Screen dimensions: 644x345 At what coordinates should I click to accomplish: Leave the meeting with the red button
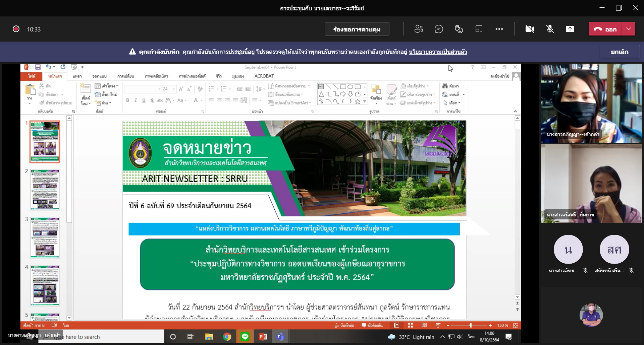click(605, 29)
